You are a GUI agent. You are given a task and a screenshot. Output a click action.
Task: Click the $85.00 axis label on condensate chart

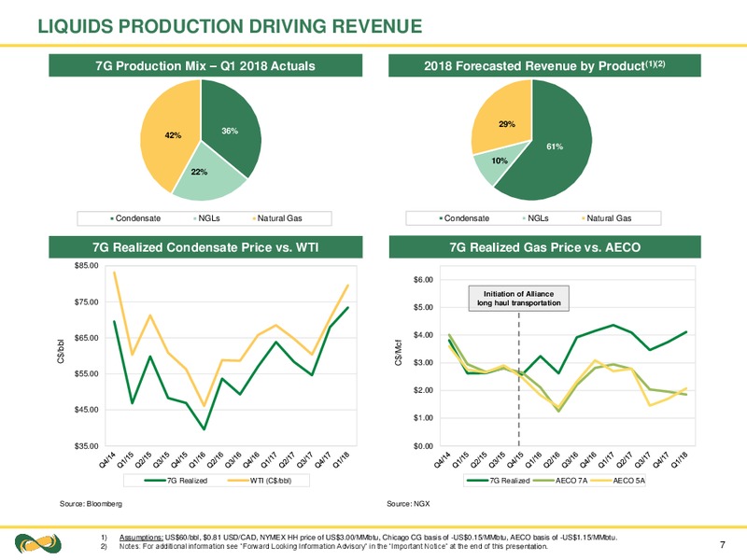click(x=86, y=265)
